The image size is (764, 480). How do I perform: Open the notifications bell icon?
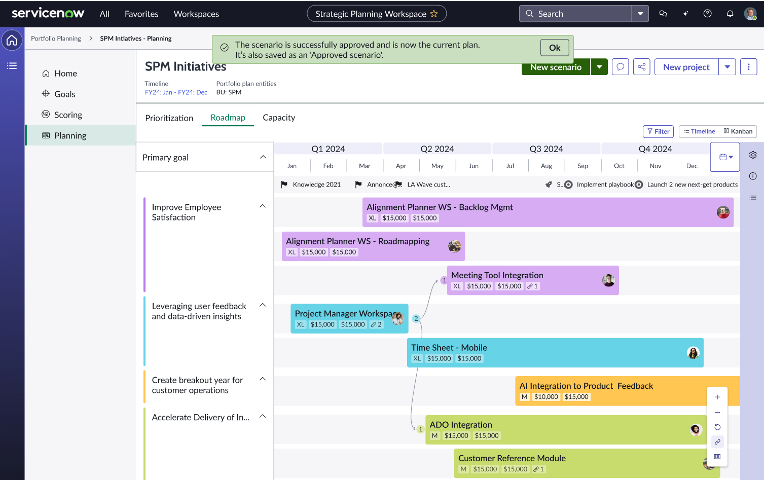[729, 14]
